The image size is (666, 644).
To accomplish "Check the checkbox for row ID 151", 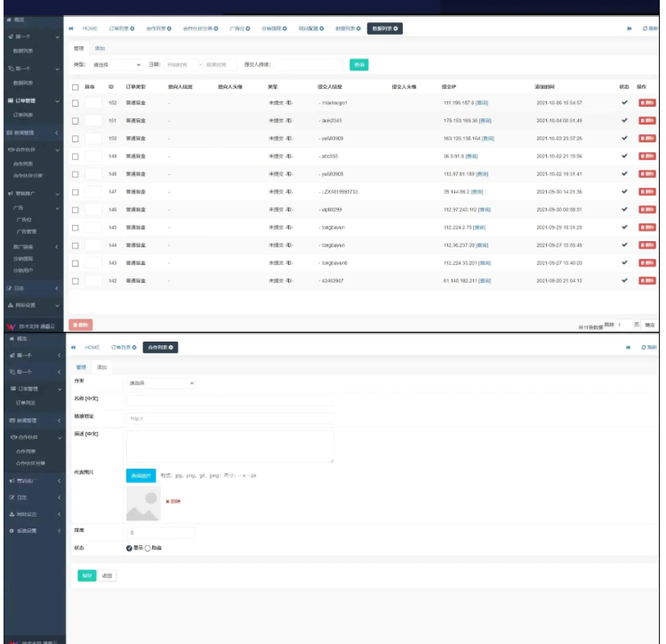I will point(76,121).
